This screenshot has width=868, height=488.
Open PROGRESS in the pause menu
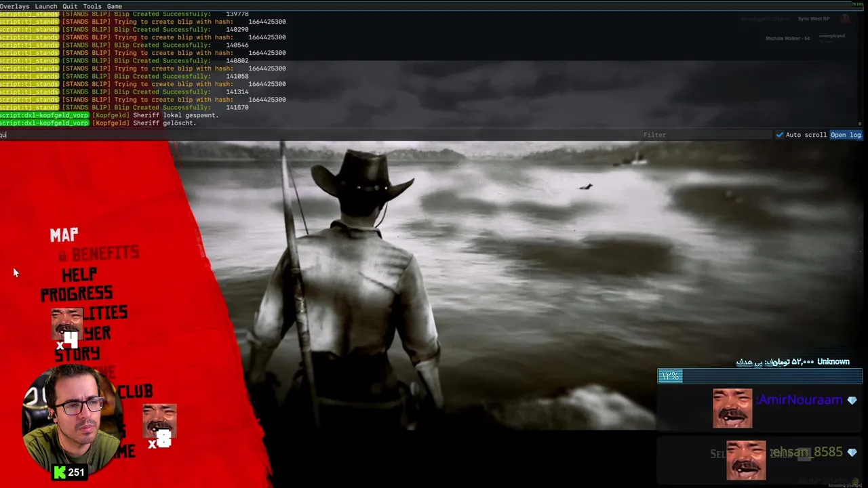coord(77,293)
